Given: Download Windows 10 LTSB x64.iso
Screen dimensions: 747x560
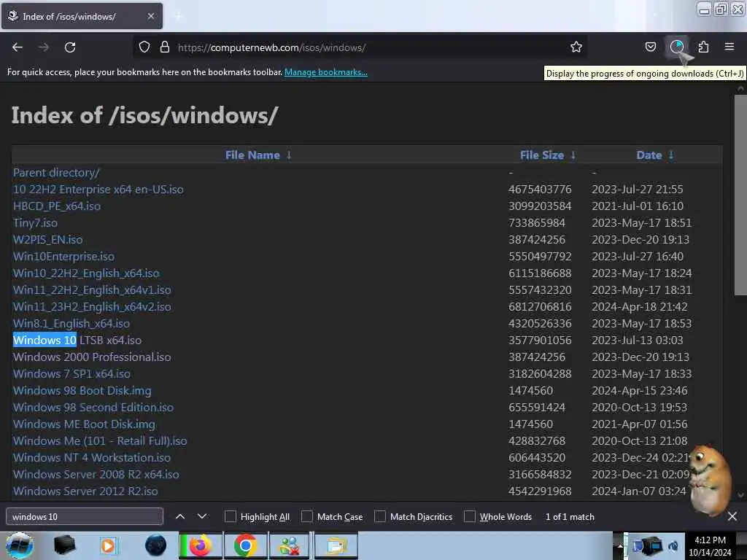Looking at the screenshot, I should click(77, 340).
